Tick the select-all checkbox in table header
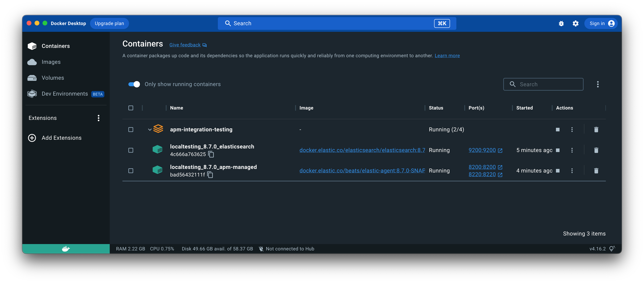 [x=131, y=108]
